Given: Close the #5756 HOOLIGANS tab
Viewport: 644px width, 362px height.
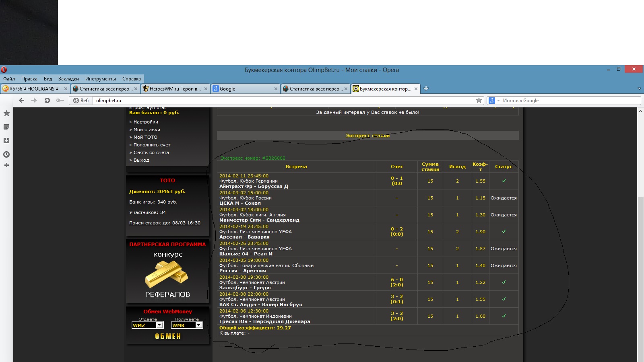Looking at the screenshot, I should (x=66, y=89).
